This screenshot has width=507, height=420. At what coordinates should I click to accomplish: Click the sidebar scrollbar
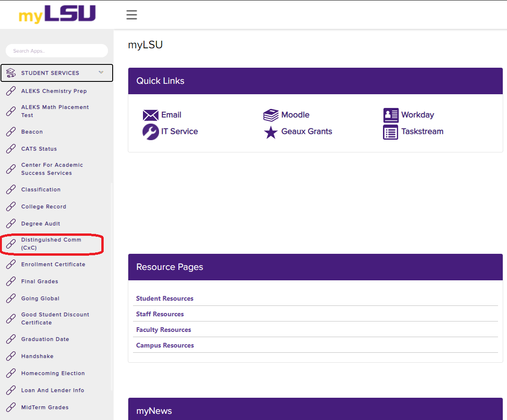(112, 286)
